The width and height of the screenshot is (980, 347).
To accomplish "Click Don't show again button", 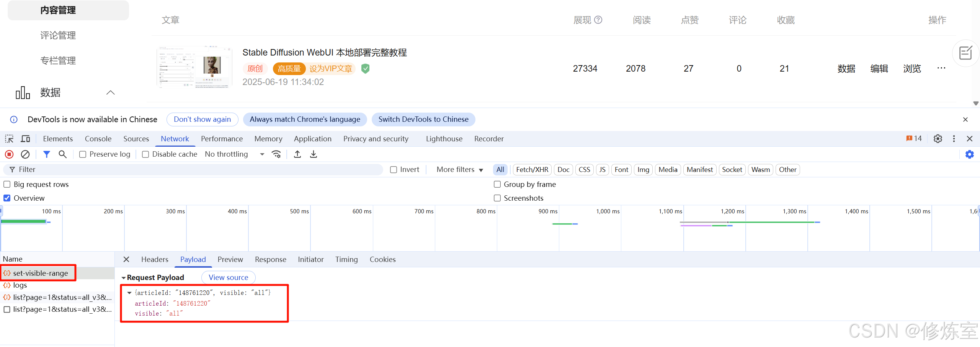I will point(202,119).
